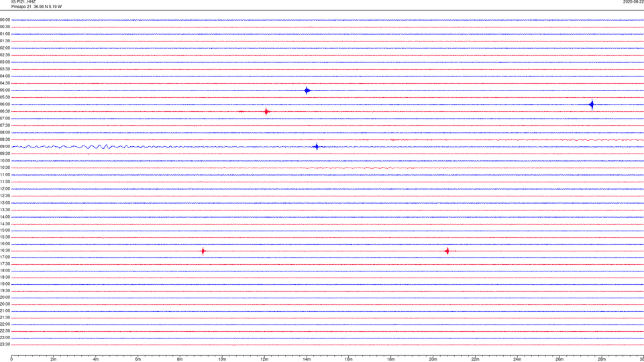This screenshot has height=362, width=644.
Task: Select the '06:30' time label
Action: tap(5, 111)
